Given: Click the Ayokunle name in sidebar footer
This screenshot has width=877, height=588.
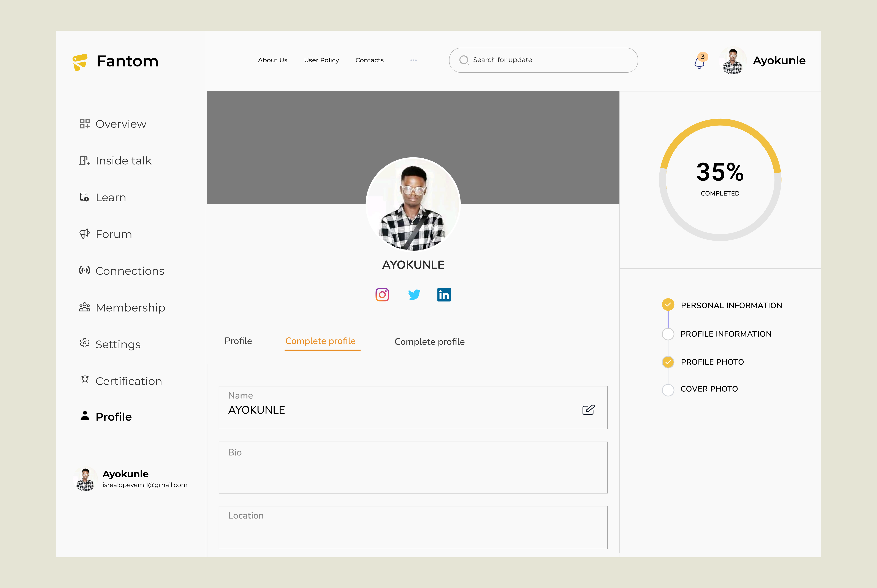Looking at the screenshot, I should tap(125, 474).
